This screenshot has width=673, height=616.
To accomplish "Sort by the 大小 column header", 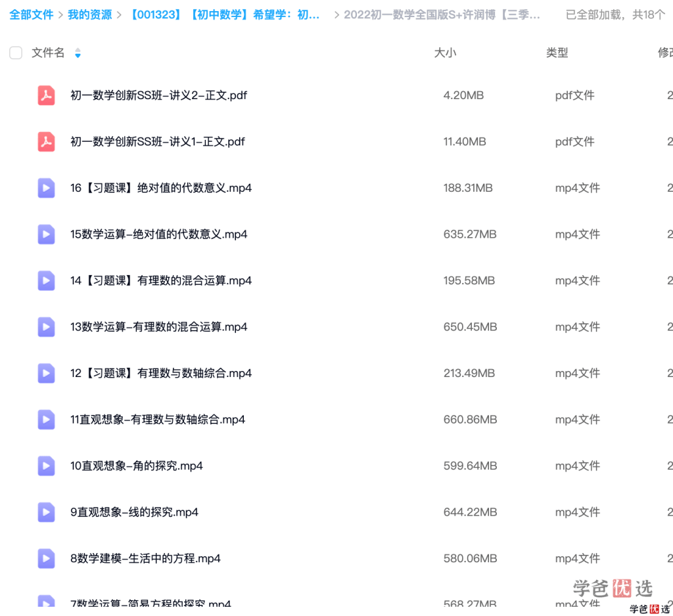I will [x=445, y=53].
